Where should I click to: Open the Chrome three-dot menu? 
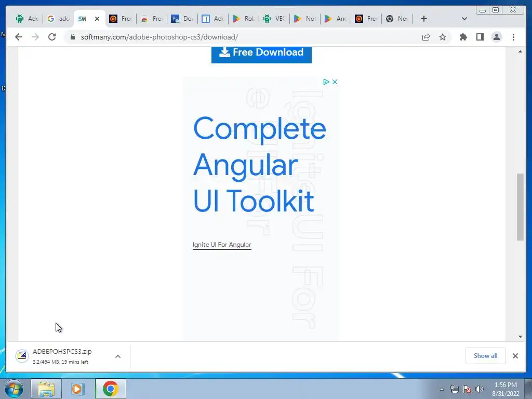coord(513,37)
